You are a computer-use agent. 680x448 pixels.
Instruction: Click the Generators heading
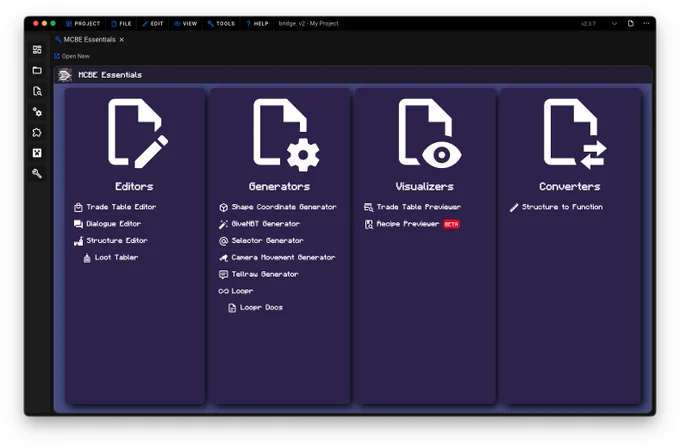click(x=279, y=186)
